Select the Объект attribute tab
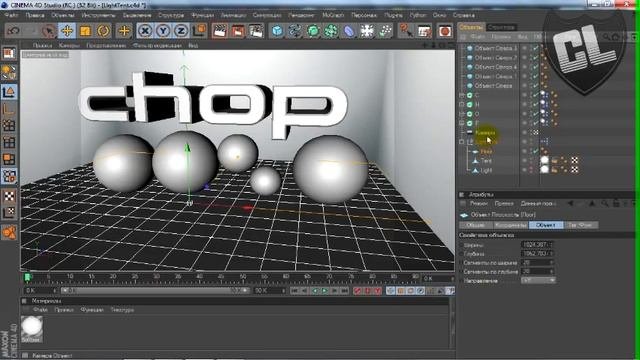This screenshot has height=360, width=640. pos(546,225)
